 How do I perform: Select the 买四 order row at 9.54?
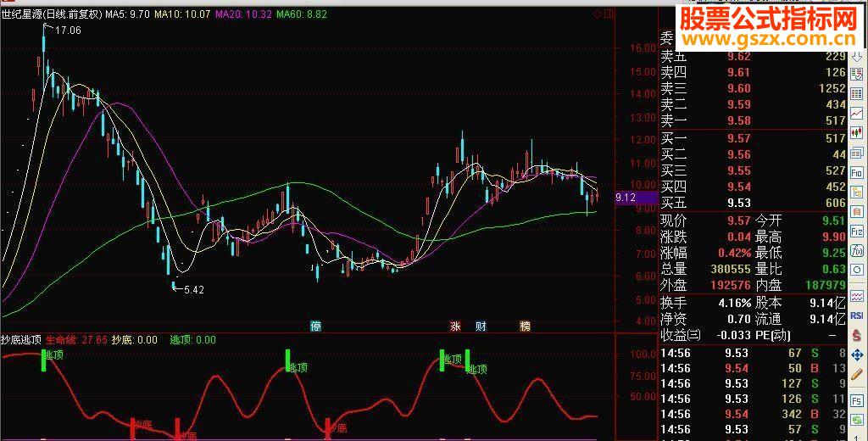click(753, 187)
